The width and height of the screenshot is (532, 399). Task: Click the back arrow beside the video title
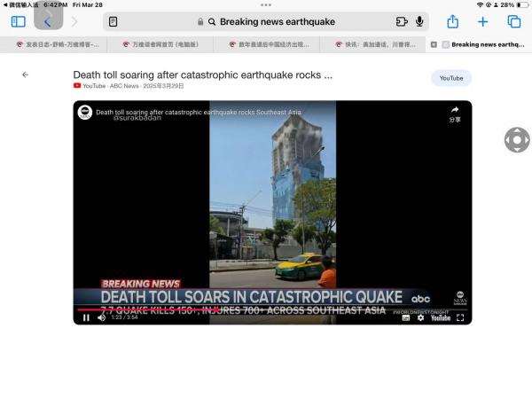click(25, 75)
